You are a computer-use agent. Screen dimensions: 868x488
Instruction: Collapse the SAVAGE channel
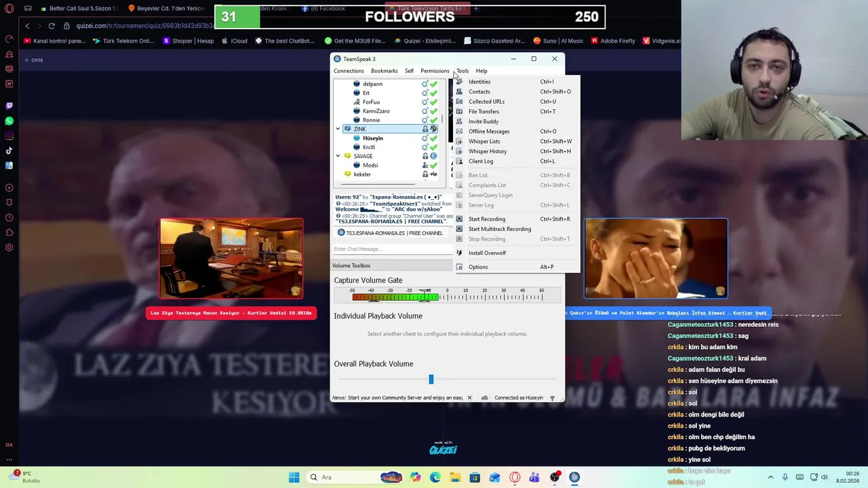tap(338, 156)
